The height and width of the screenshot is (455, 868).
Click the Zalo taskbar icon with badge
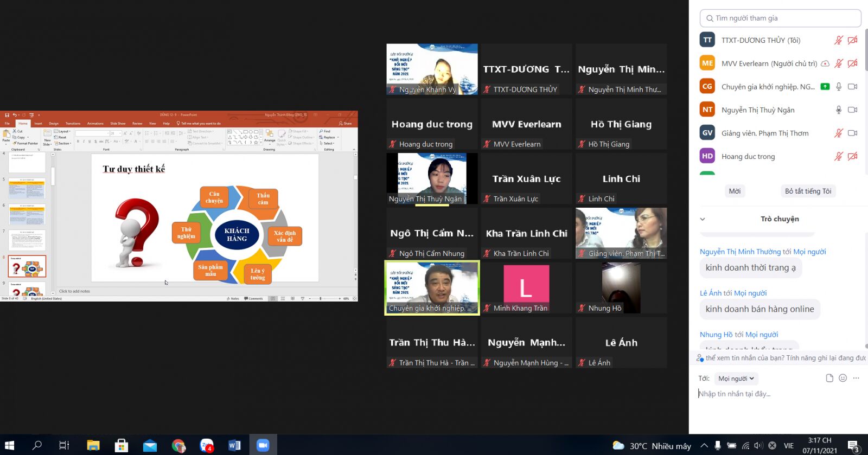pyautogui.click(x=207, y=445)
